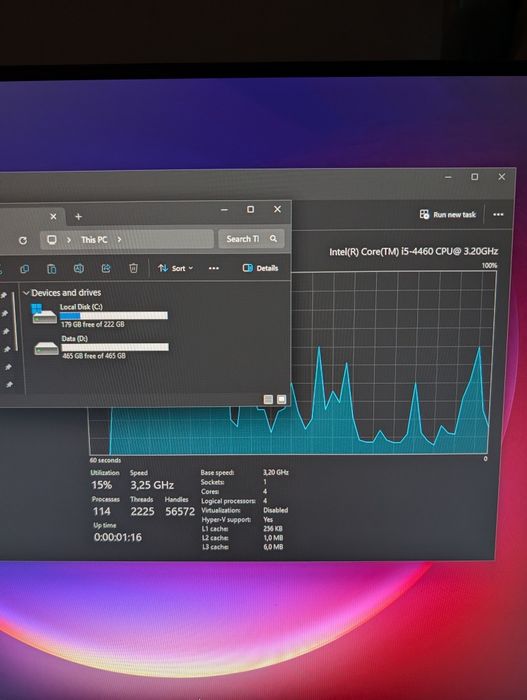Click the Base speed 3,20 GHz value
The height and width of the screenshot is (700, 527).
[276, 472]
